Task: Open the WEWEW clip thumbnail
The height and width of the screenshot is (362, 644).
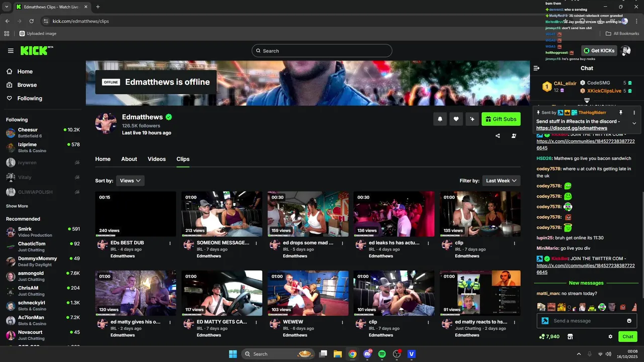Action: pos(308,293)
